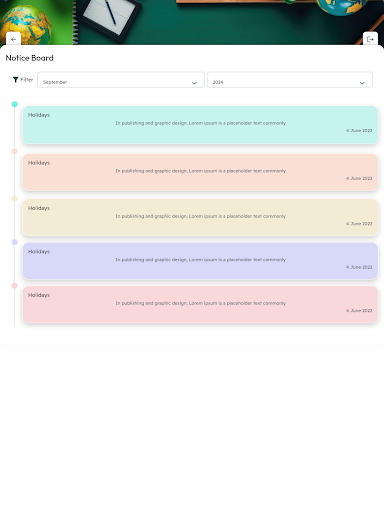Click the Filter label text

point(27,80)
